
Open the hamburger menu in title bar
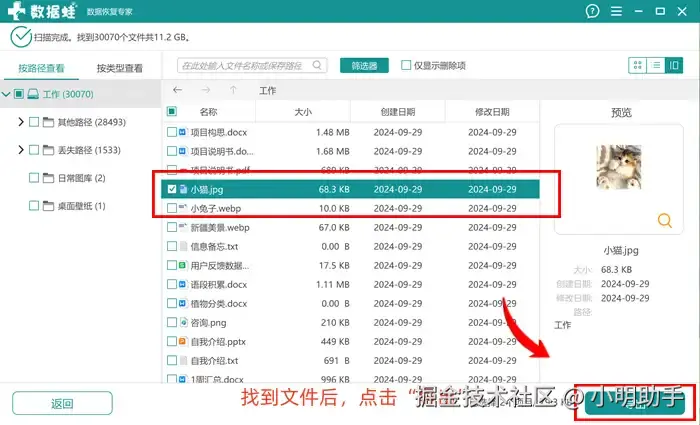617,11
